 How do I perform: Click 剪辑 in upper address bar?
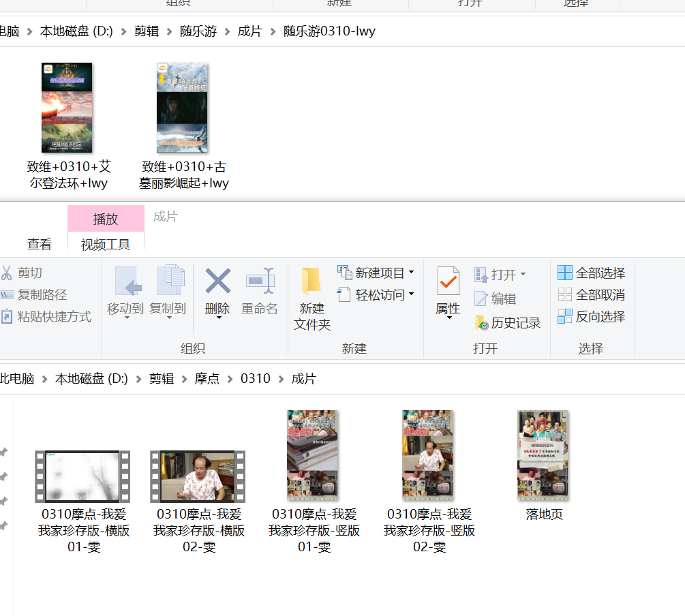point(147,31)
